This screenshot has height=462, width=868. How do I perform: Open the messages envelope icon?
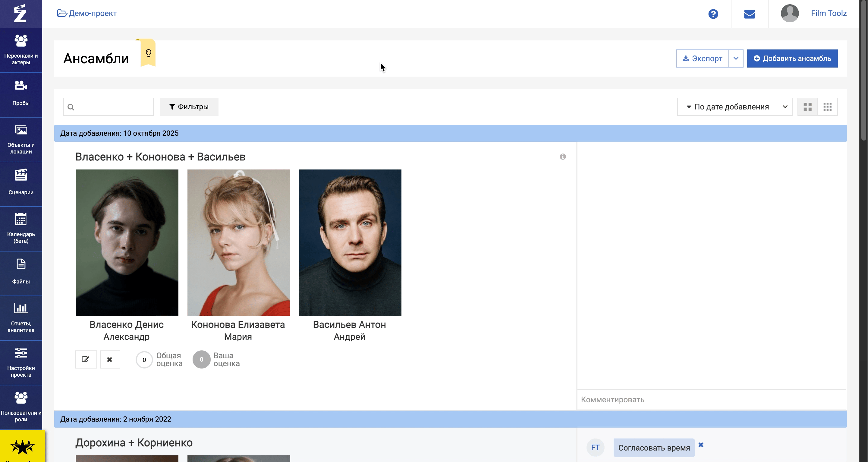[749, 14]
